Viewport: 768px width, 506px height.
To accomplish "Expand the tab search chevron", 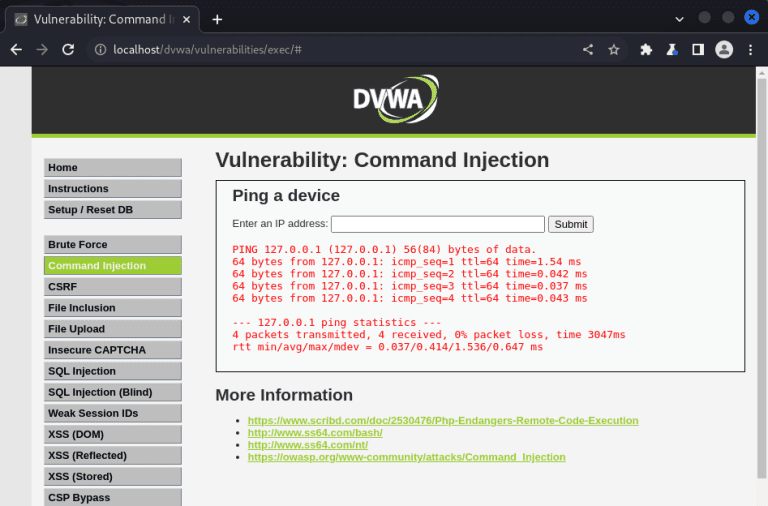I will click(x=680, y=19).
